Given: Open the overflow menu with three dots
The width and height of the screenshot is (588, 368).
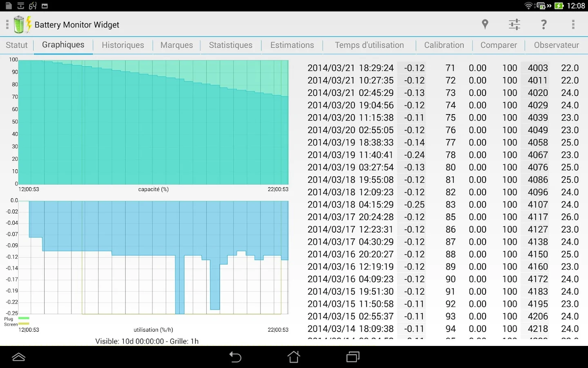Looking at the screenshot, I should [573, 24].
